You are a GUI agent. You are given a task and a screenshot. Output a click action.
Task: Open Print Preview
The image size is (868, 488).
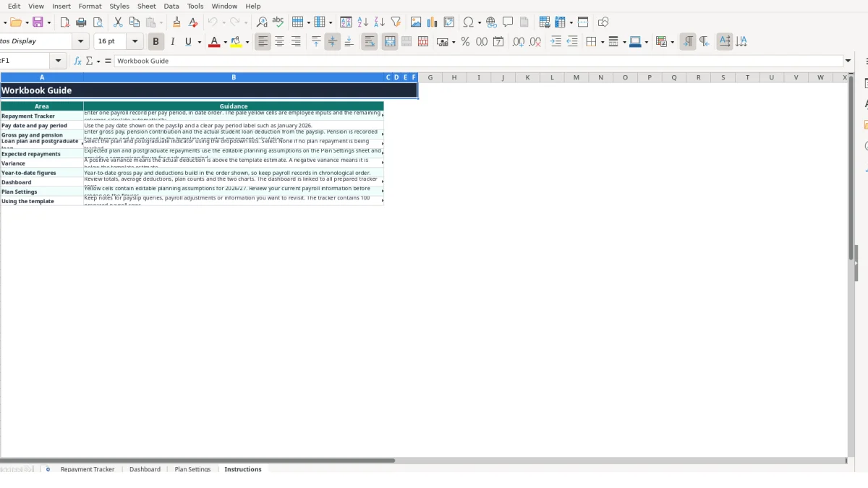(x=98, y=22)
